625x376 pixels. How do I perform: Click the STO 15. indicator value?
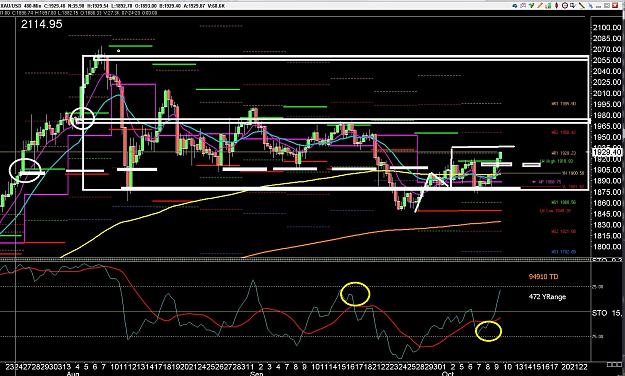(x=607, y=313)
